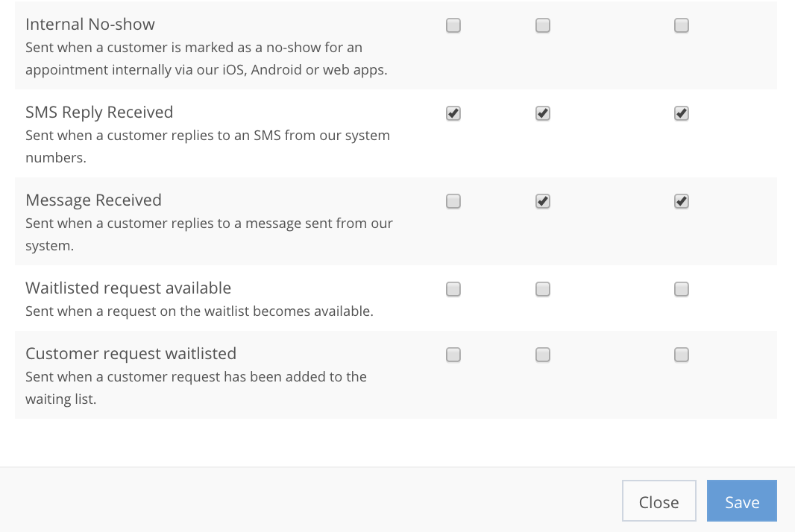Select the Message Received row title

coord(93,200)
